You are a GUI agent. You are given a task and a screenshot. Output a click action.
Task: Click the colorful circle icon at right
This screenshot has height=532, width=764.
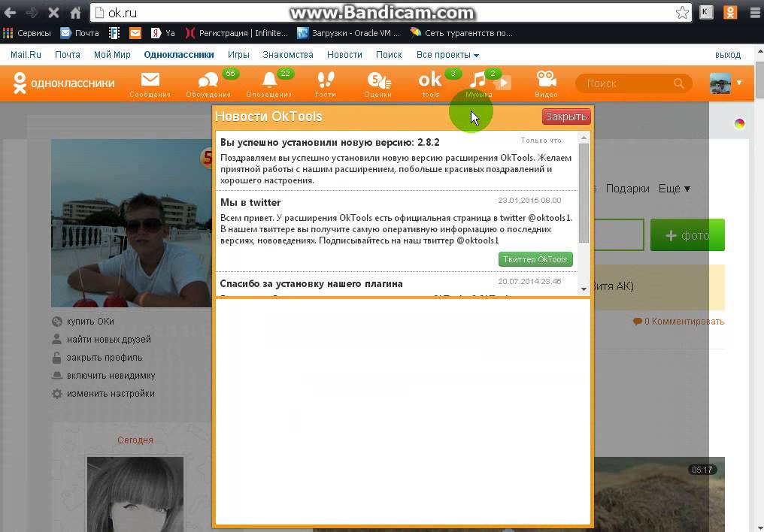tap(739, 124)
